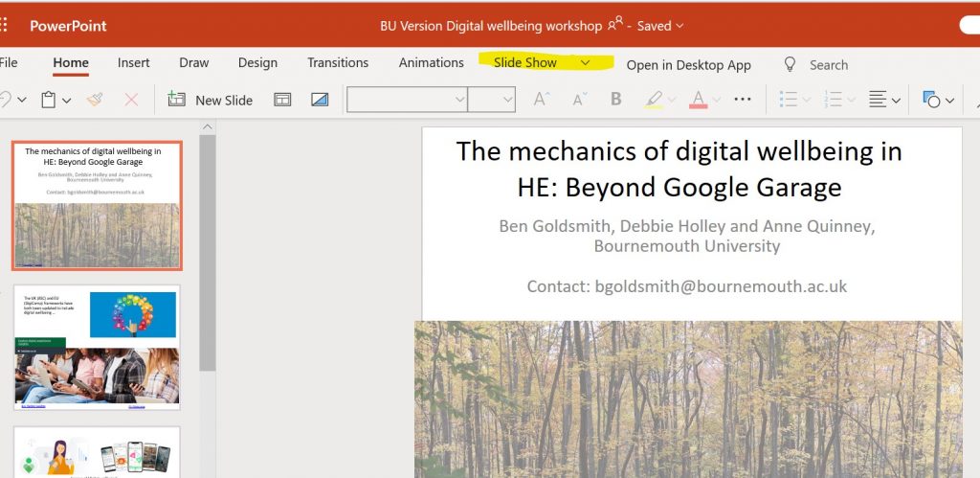Select the second slide thumbnail

96,348
